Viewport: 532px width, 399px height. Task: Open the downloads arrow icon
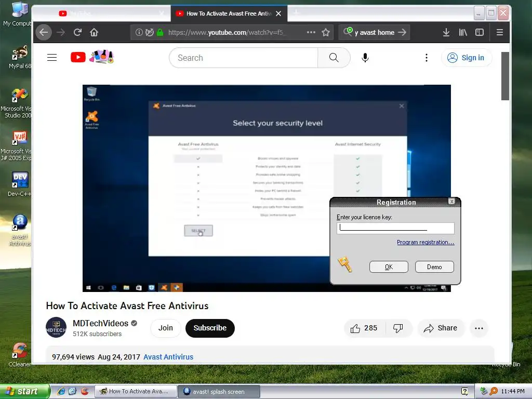pos(446,32)
